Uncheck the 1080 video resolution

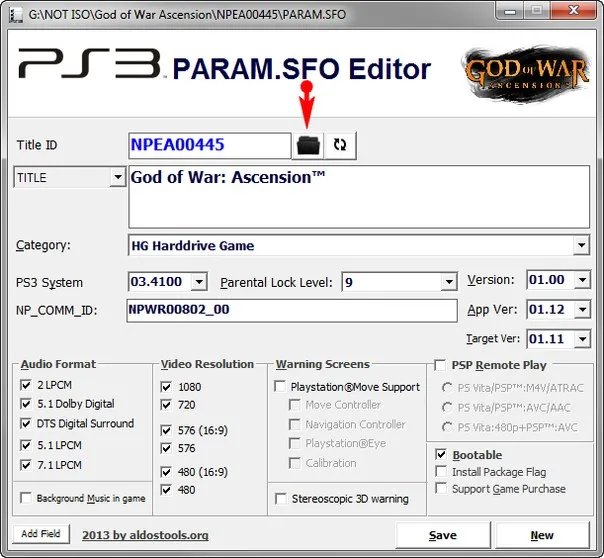pos(166,387)
